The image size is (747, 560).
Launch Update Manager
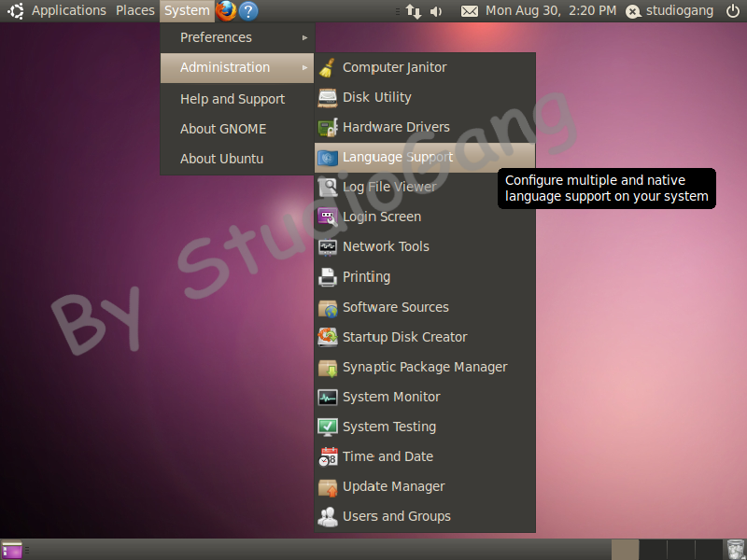click(425, 486)
